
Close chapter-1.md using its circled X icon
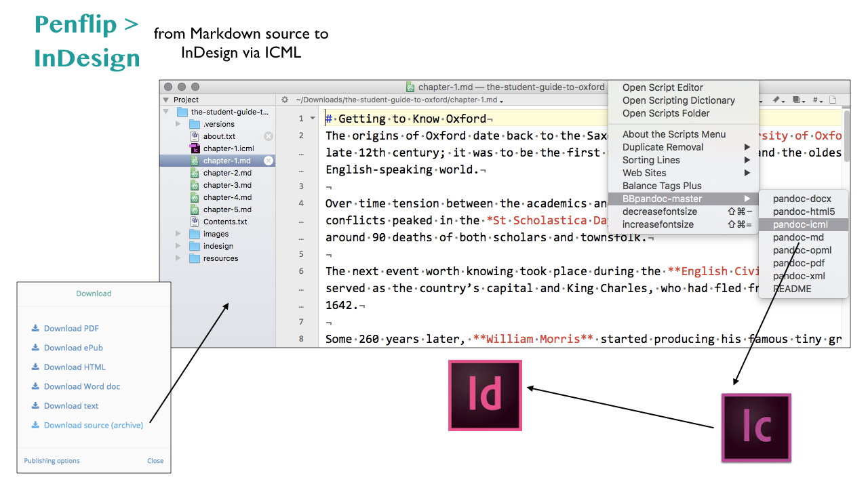269,161
